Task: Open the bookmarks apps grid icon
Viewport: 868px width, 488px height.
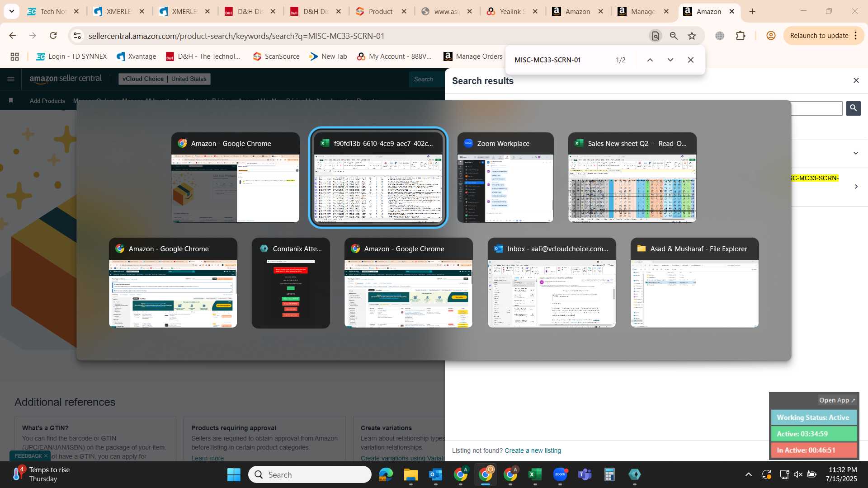Action: tap(14, 56)
